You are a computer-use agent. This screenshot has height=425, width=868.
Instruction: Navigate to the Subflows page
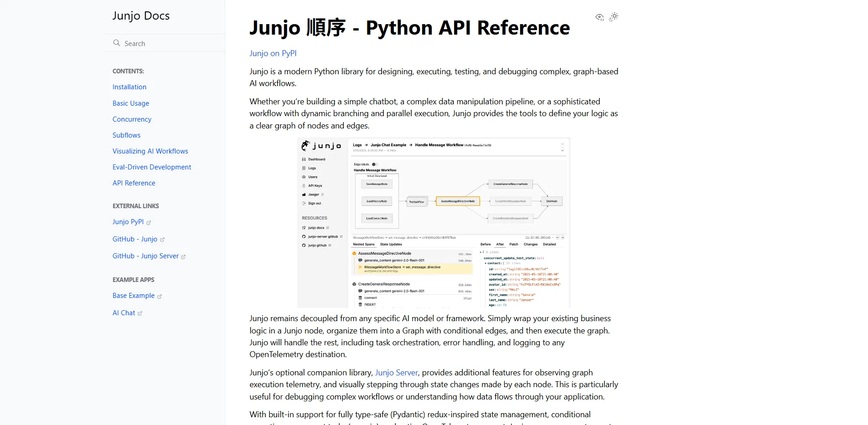click(126, 135)
